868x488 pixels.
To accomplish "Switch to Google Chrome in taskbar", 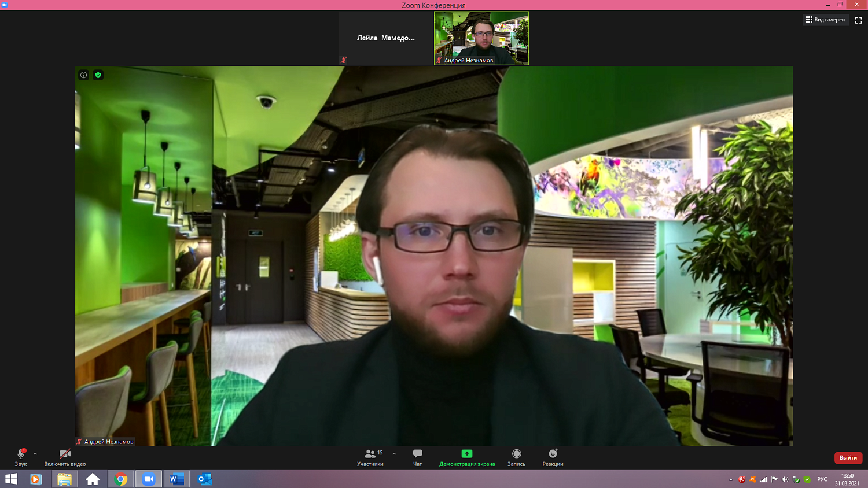I will [x=121, y=479].
